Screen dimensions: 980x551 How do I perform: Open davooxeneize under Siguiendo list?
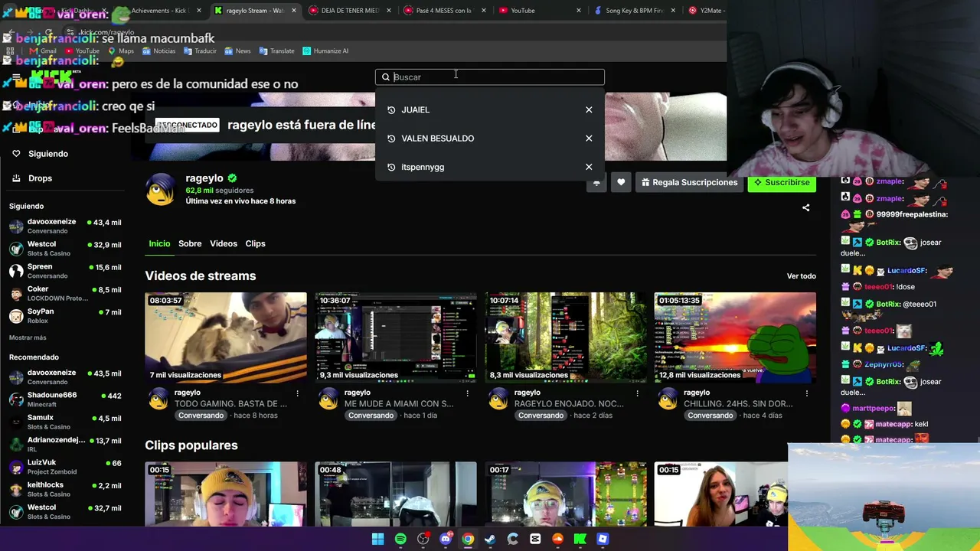point(65,226)
